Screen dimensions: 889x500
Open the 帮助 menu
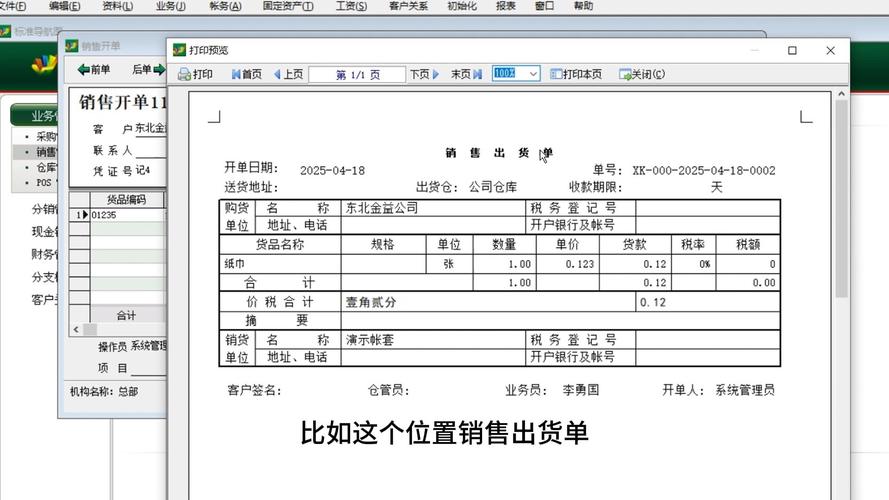click(x=583, y=6)
